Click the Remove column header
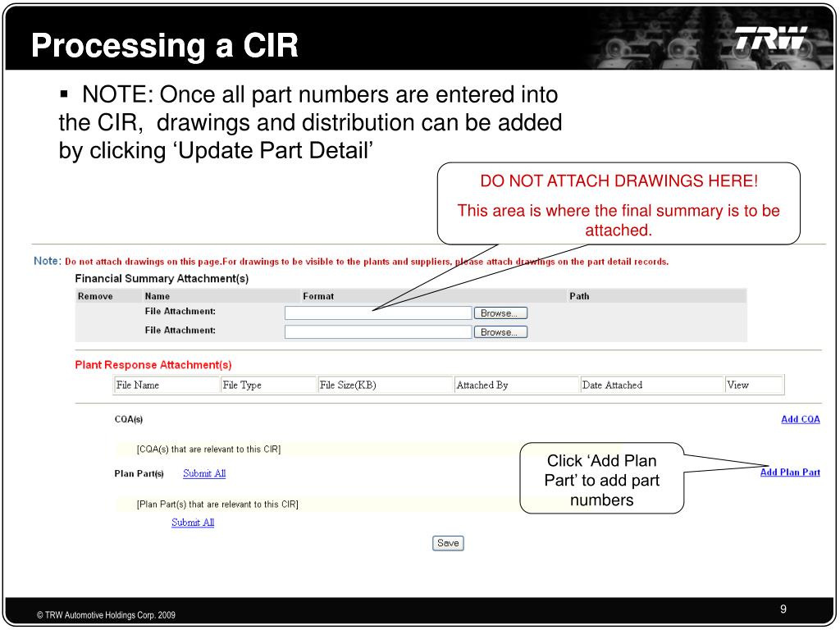The height and width of the screenshot is (630, 840). tap(95, 295)
